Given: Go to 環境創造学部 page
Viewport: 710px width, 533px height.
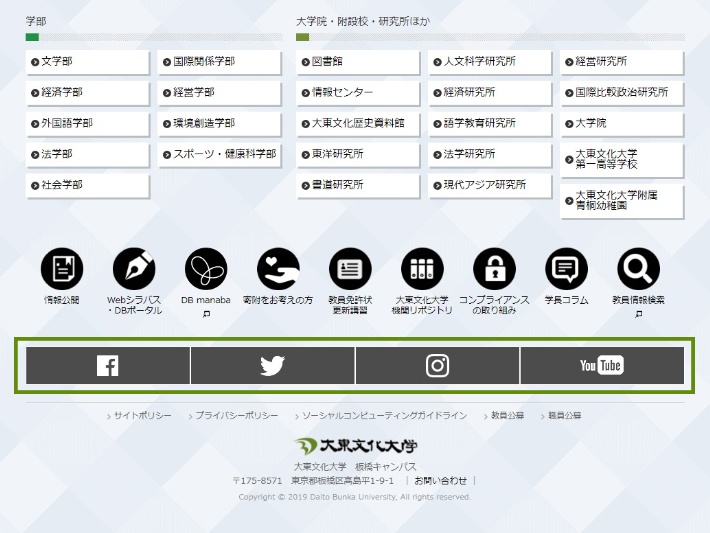Looking at the screenshot, I should pyautogui.click(x=219, y=123).
